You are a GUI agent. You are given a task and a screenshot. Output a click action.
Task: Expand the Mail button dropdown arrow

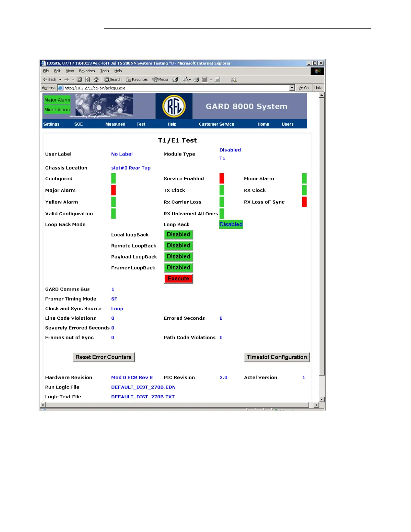point(190,80)
